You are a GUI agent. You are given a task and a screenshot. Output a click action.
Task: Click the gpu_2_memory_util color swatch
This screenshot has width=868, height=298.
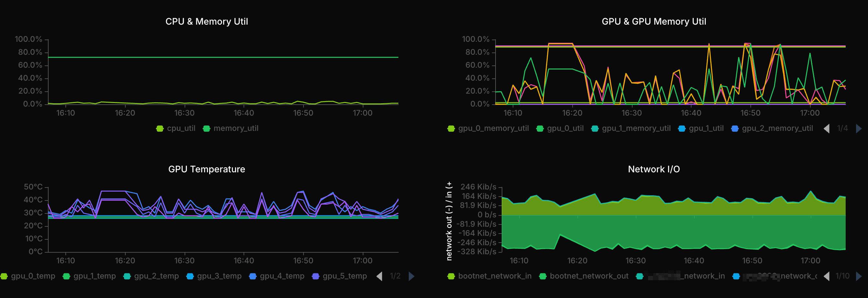tap(735, 129)
